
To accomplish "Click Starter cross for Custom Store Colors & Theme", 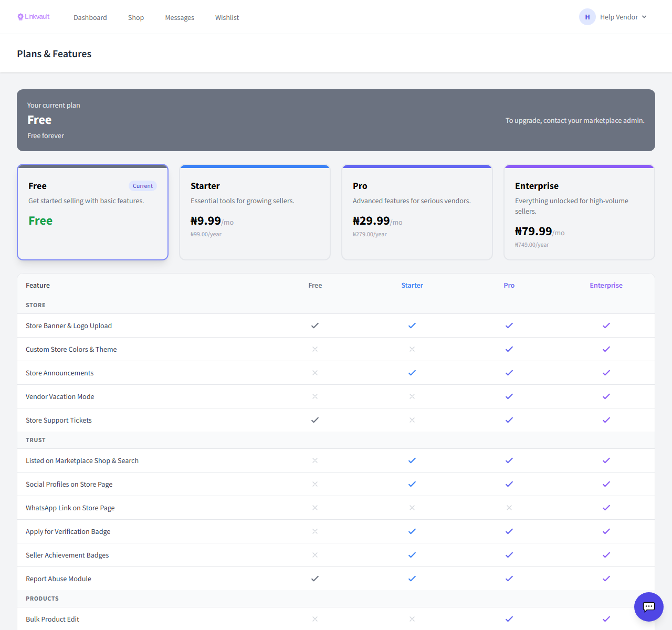I will pyautogui.click(x=412, y=349).
